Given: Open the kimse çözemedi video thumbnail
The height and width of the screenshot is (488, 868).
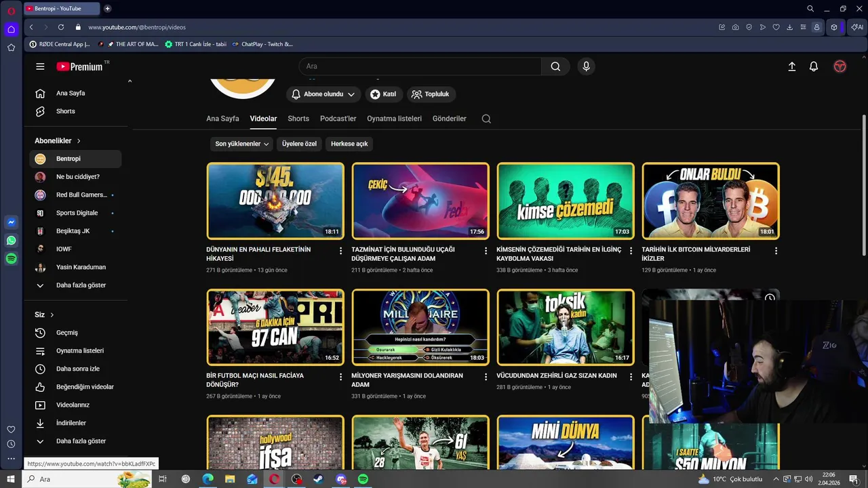Looking at the screenshot, I should pos(566,201).
